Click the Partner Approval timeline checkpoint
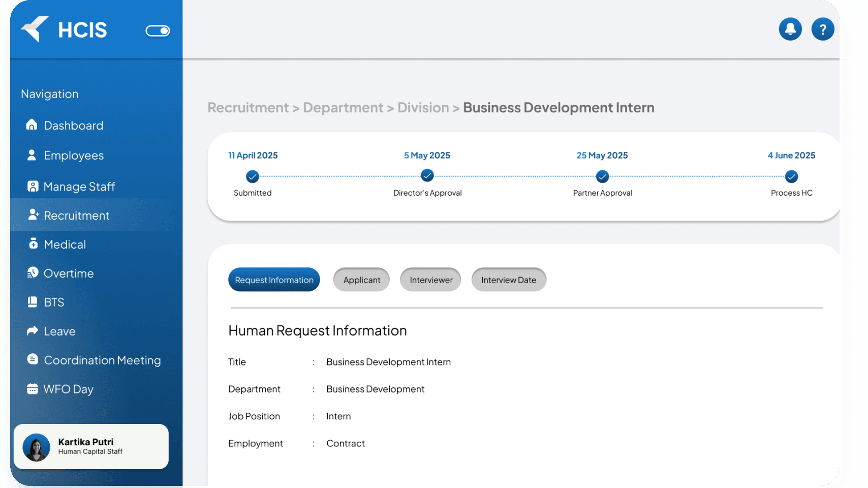 pyautogui.click(x=602, y=176)
